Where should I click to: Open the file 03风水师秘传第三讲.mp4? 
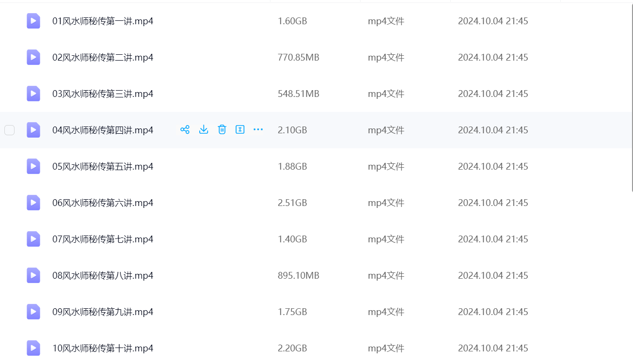[x=103, y=94]
